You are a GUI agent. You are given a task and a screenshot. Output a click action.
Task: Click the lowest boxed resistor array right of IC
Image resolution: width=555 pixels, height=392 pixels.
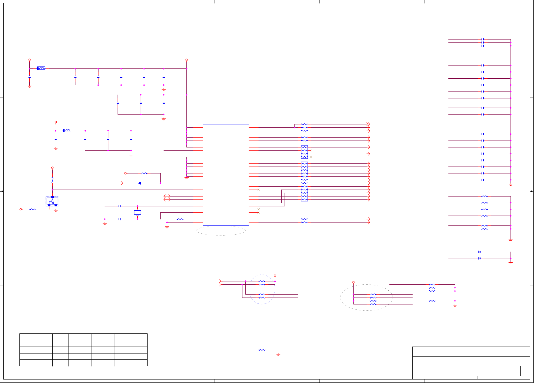[x=304, y=195]
